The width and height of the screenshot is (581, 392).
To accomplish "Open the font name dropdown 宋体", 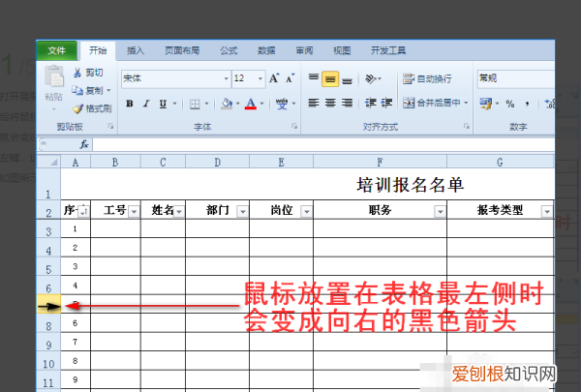I will 226,78.
